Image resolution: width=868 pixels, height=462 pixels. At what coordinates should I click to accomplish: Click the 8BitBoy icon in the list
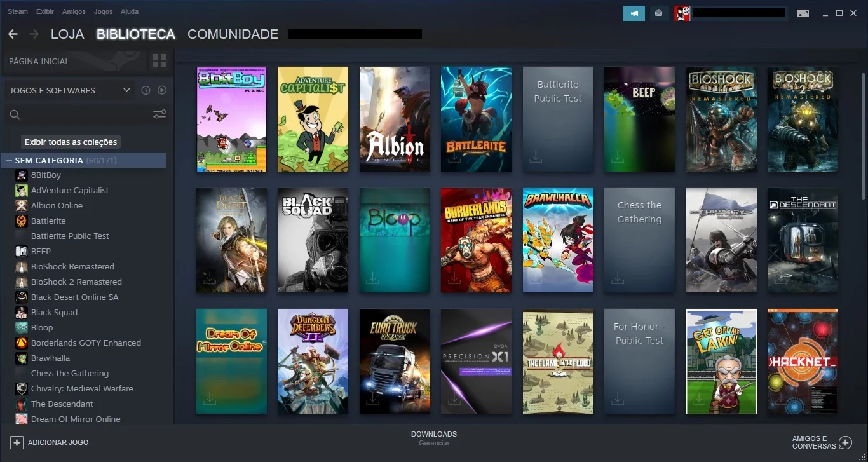pos(22,175)
